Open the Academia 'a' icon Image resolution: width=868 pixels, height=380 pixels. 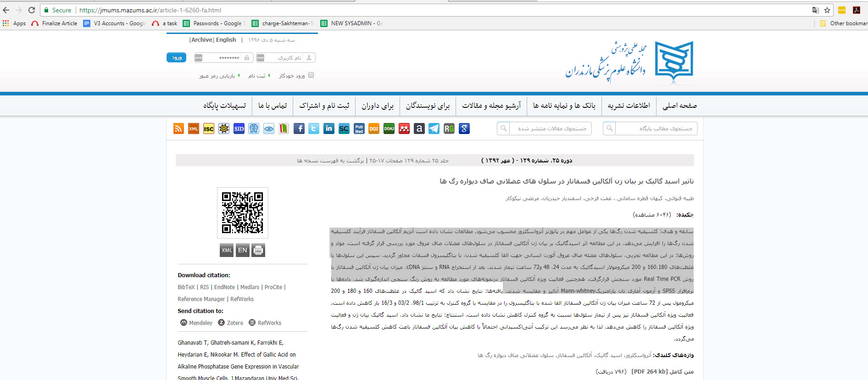[x=419, y=129]
